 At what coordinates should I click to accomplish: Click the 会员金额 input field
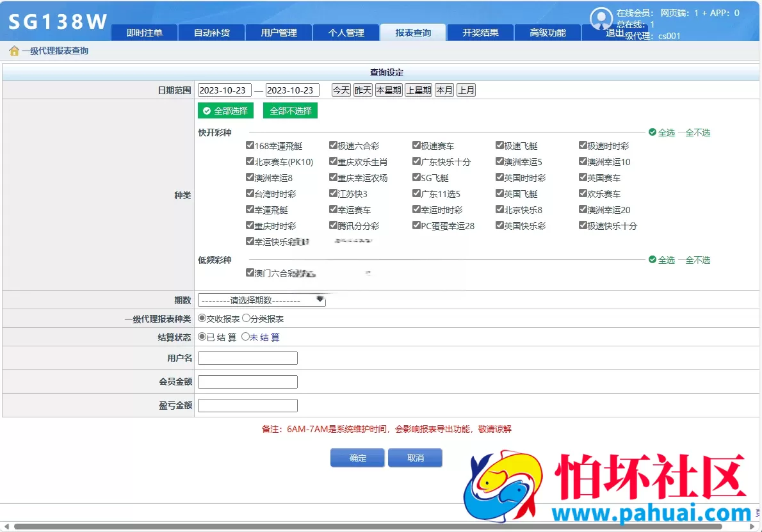click(x=248, y=382)
